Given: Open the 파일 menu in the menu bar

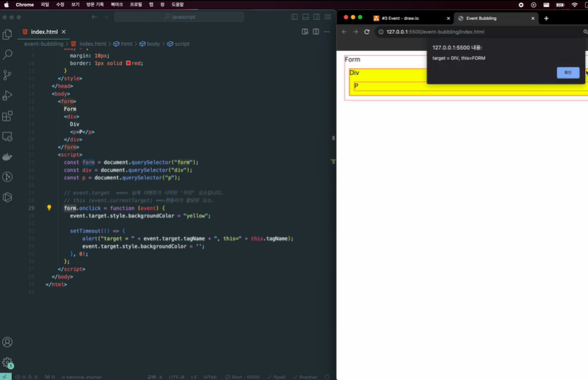Looking at the screenshot, I should [45, 5].
